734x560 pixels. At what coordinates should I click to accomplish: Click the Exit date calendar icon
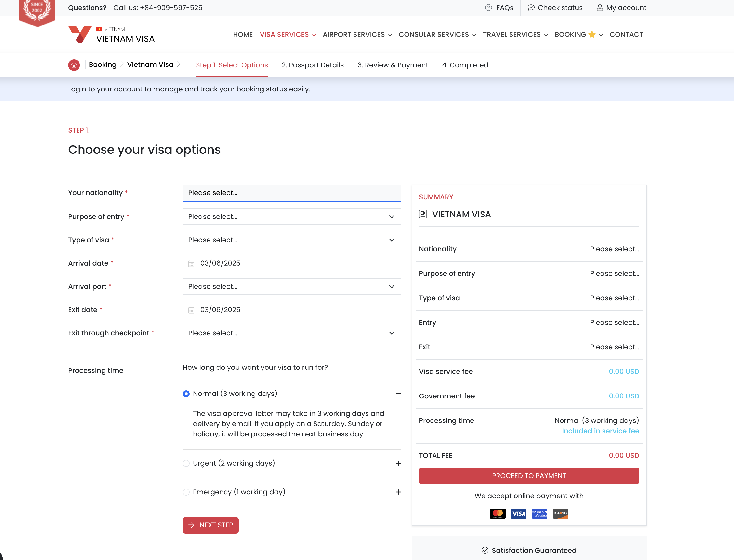click(191, 310)
